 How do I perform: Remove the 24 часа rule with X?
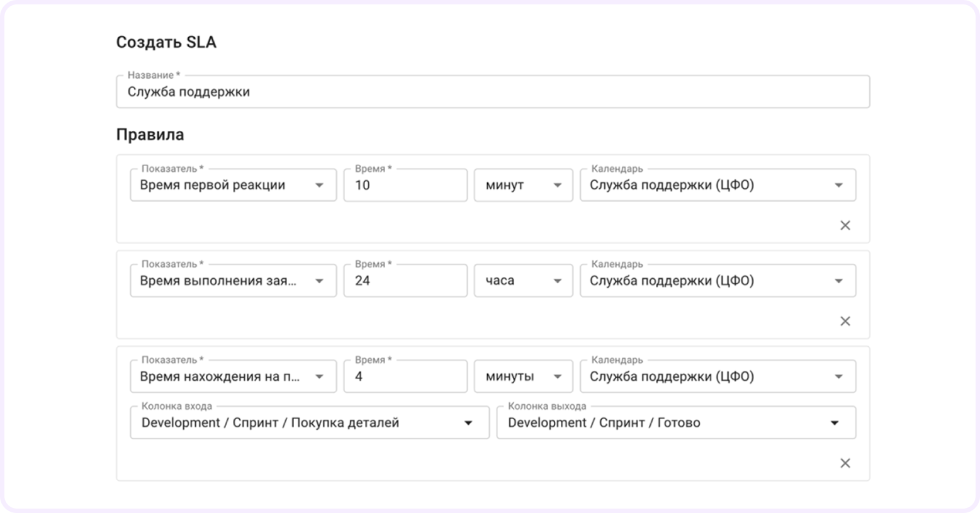coord(845,321)
